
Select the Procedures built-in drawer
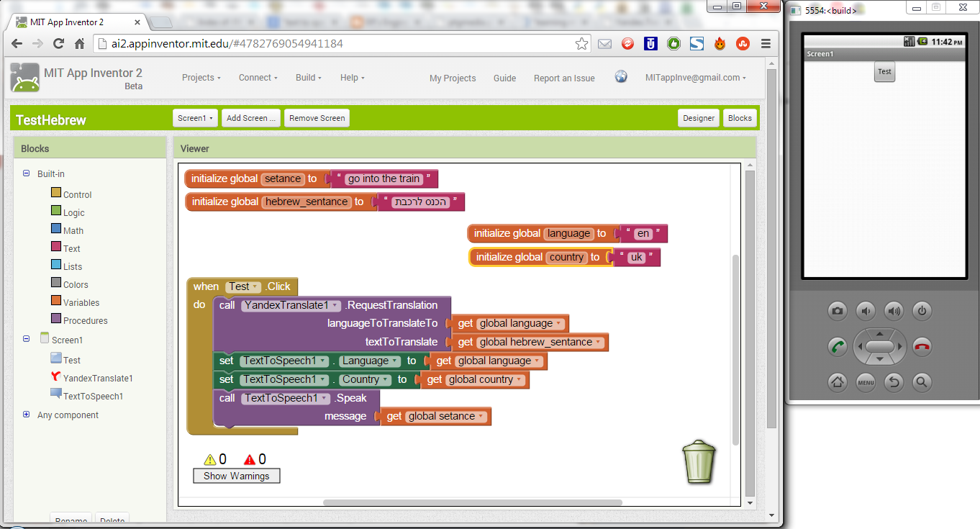(85, 321)
